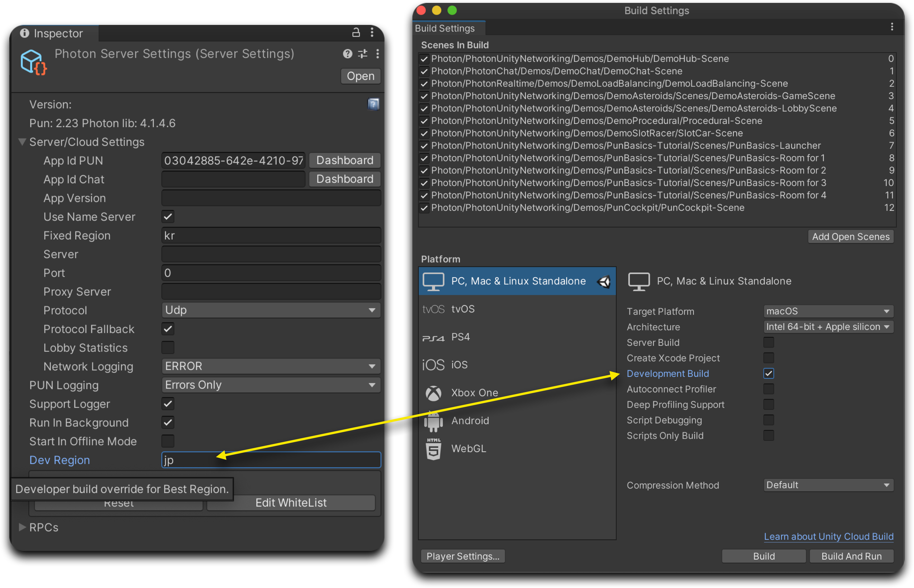
Task: Click monitor icon in PC Standalone platform row
Action: click(433, 282)
